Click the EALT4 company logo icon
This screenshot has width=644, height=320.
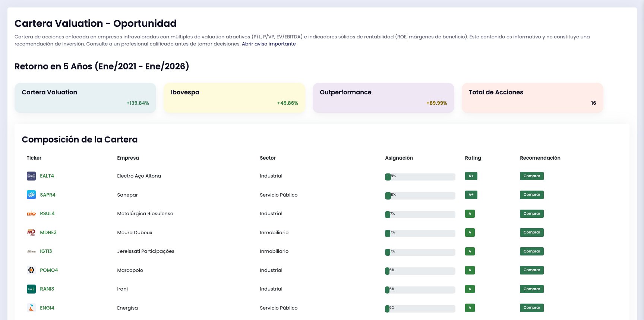[31, 176]
